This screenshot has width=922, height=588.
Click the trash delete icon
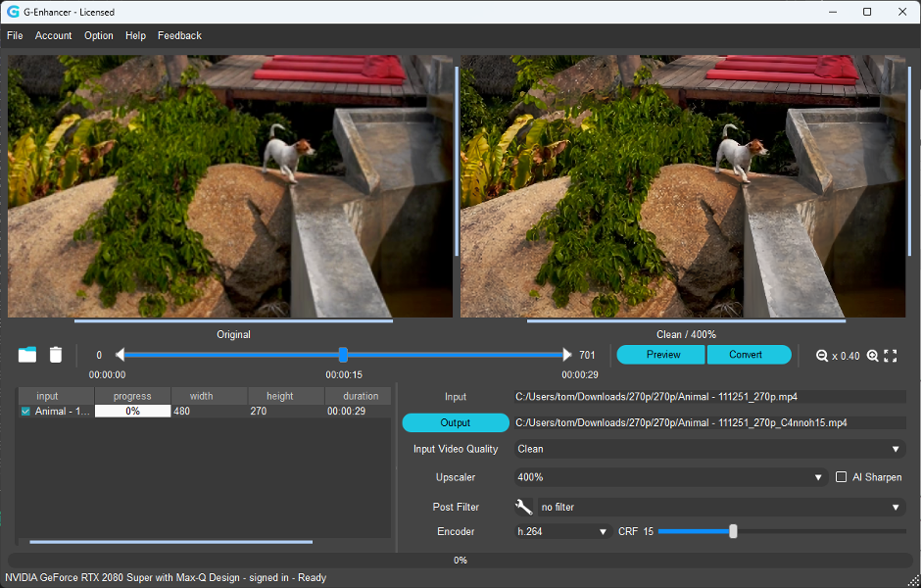(56, 355)
